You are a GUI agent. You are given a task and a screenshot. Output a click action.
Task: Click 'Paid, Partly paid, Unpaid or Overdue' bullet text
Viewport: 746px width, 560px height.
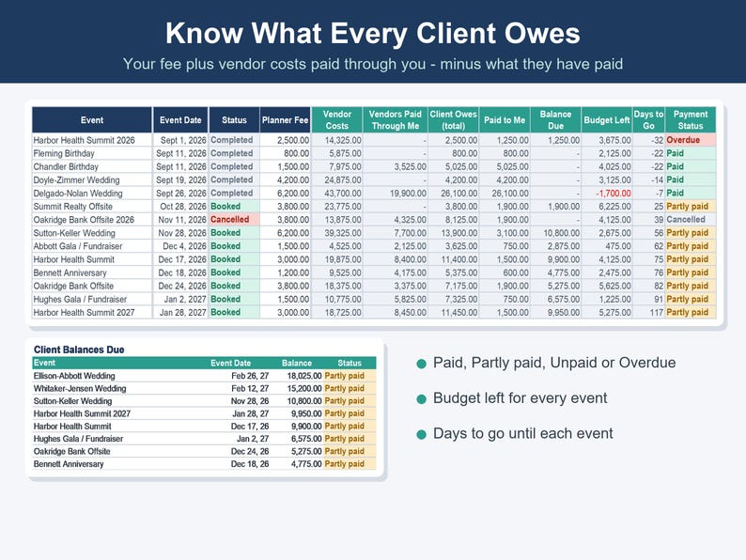[554, 363]
